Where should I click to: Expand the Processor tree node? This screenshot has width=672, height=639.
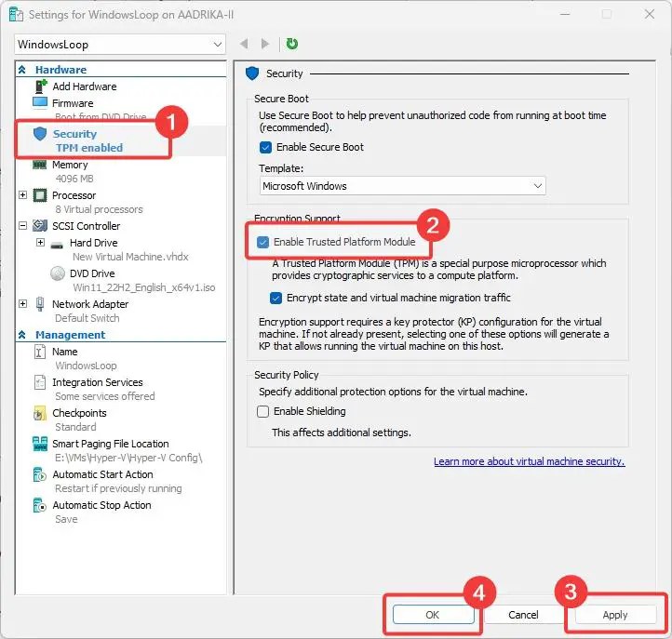(x=22, y=195)
